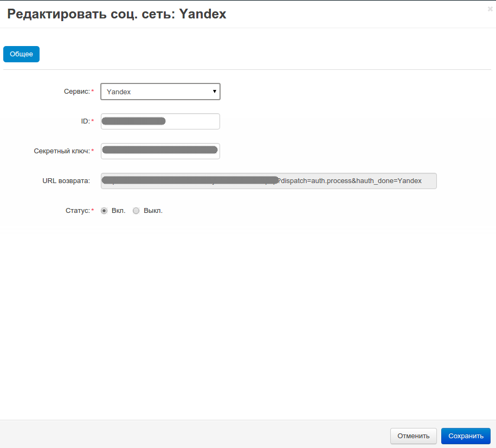Image resolution: width=496 pixels, height=448 pixels.
Task: Click the arrow of the Сервис combo box
Action: 215,92
